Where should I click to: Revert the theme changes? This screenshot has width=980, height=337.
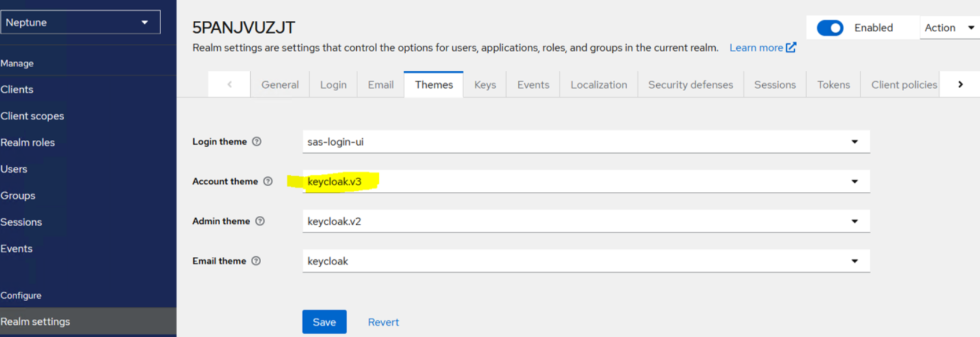383,322
